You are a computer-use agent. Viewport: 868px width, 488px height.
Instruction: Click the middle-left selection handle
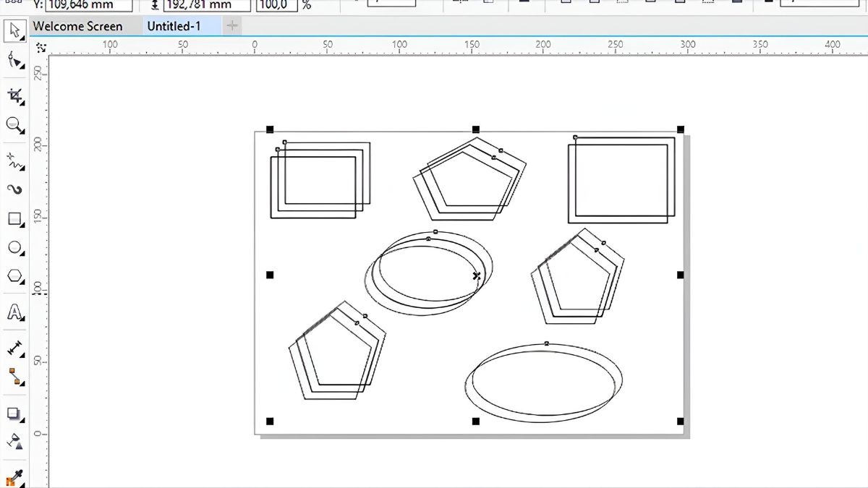tap(270, 275)
